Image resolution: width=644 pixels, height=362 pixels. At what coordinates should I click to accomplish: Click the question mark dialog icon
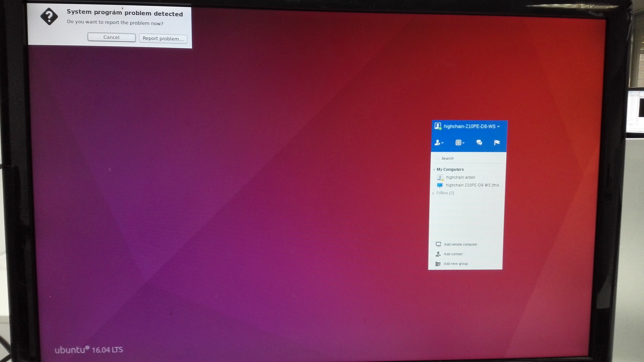tap(49, 17)
